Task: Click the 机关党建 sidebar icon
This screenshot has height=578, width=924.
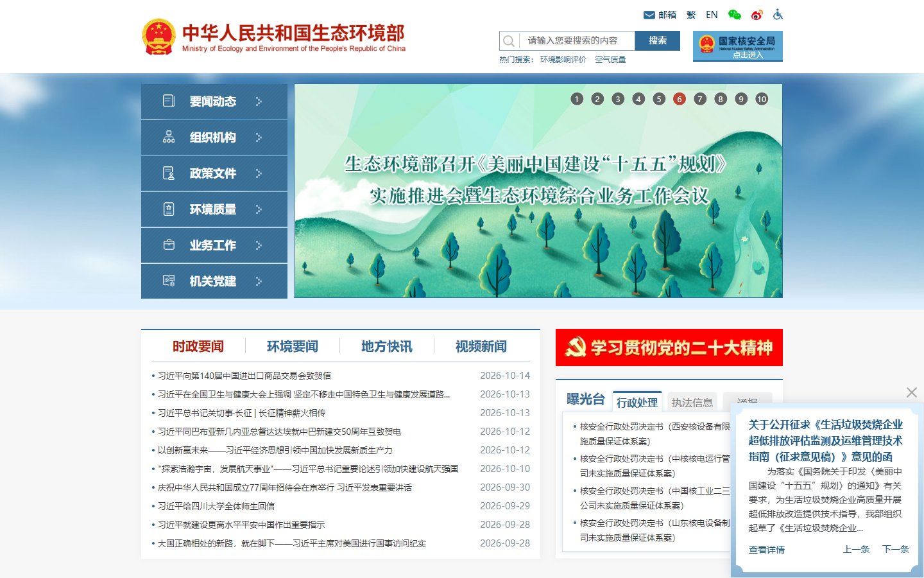Action: (x=169, y=281)
